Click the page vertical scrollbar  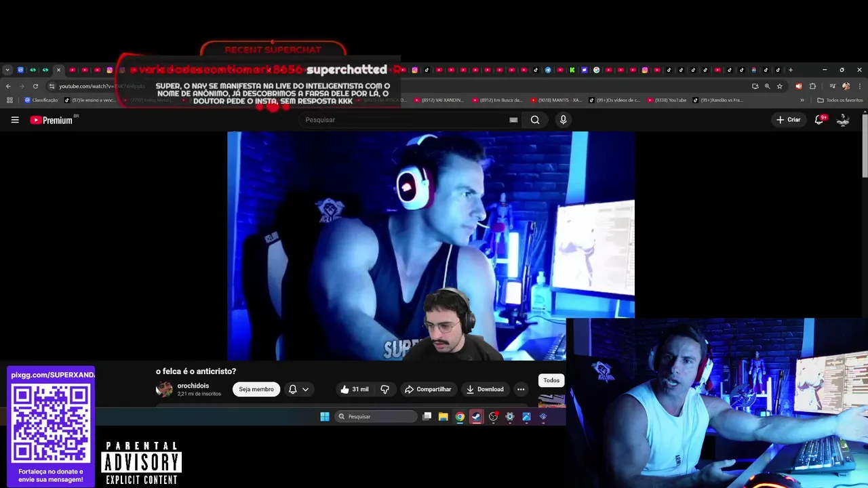pos(865,146)
